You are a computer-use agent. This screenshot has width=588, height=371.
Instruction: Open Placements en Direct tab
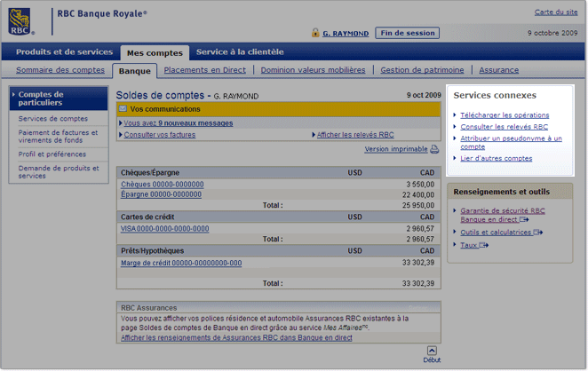[205, 70]
